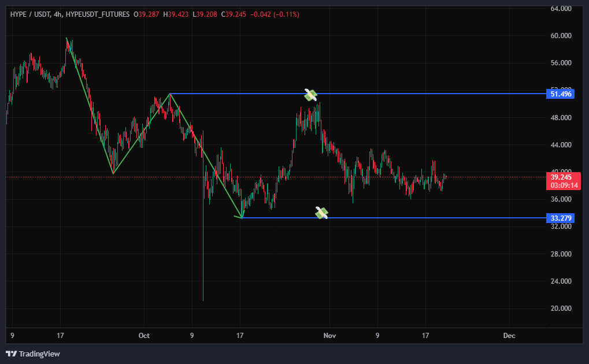The width and height of the screenshot is (589, 364).
Task: Click the red 39.245 current price label
Action: pyautogui.click(x=560, y=177)
